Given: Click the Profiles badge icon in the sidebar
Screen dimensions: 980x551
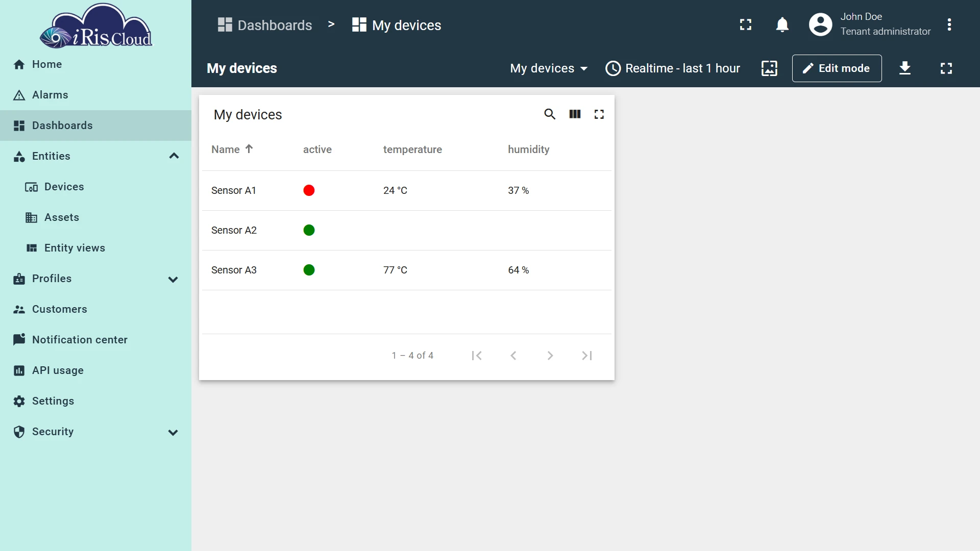Looking at the screenshot, I should 19,279.
